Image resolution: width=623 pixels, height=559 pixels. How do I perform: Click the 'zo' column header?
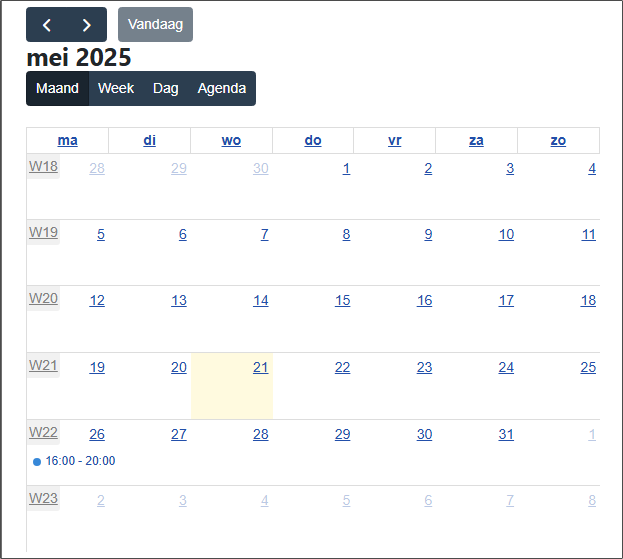pyautogui.click(x=558, y=140)
